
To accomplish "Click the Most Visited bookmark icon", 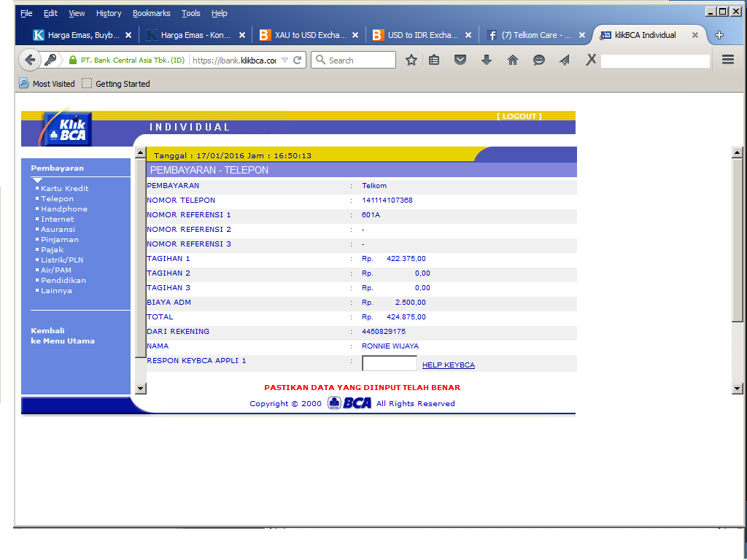I will tap(24, 83).
